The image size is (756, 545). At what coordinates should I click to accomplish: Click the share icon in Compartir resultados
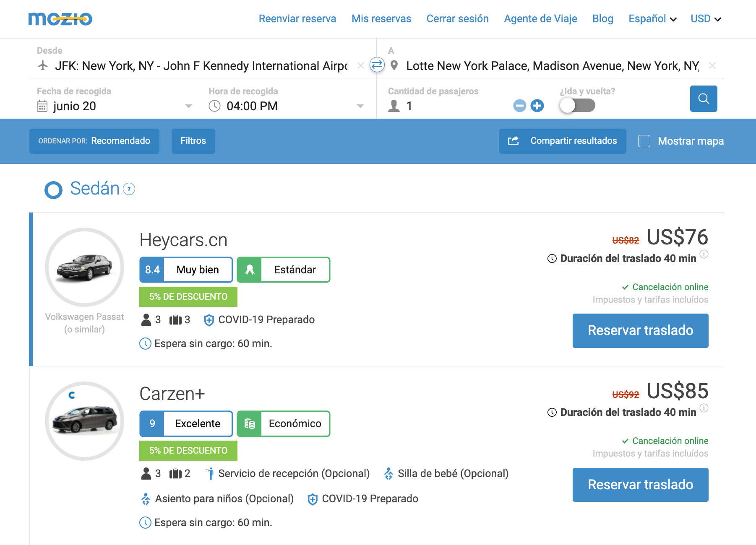point(513,141)
